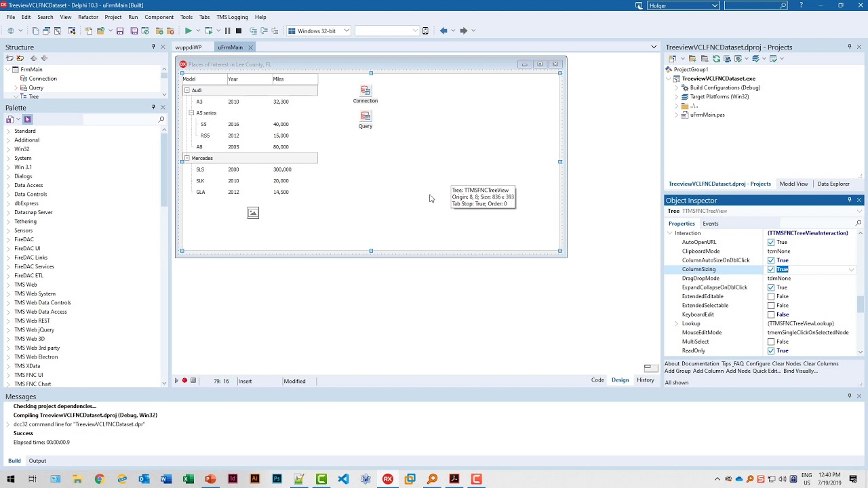Switch to Code view tab
The width and height of the screenshot is (868, 488).
point(597,380)
